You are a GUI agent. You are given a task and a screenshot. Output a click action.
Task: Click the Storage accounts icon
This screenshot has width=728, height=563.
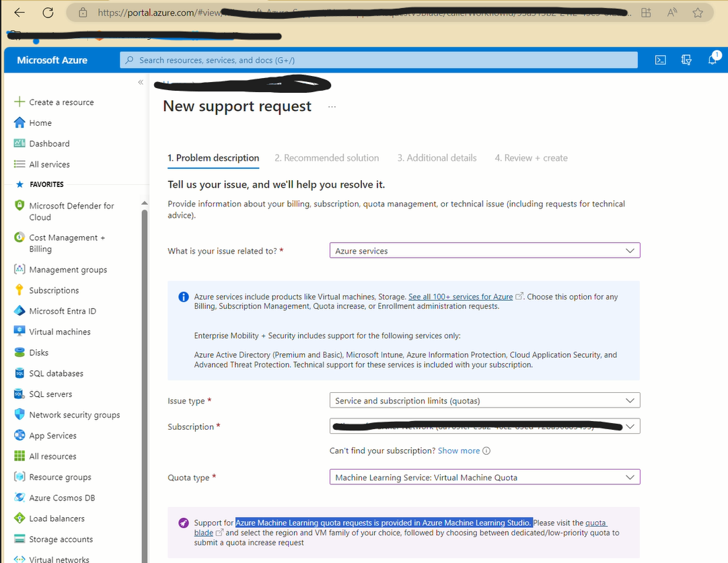click(x=20, y=539)
